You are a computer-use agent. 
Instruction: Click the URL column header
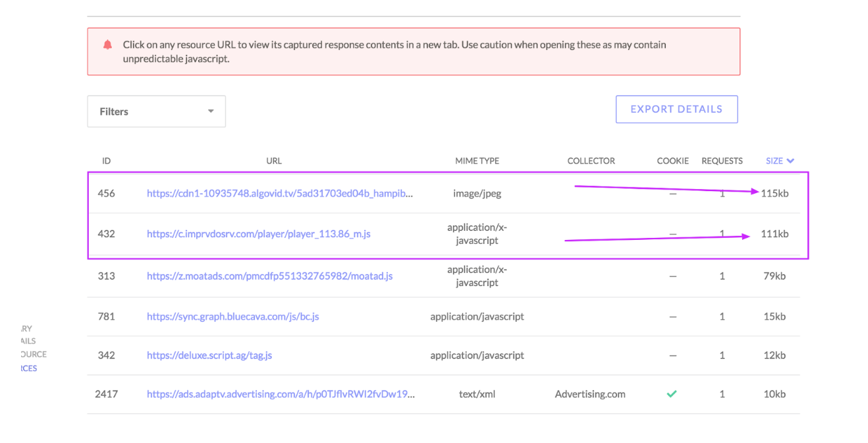coord(273,161)
